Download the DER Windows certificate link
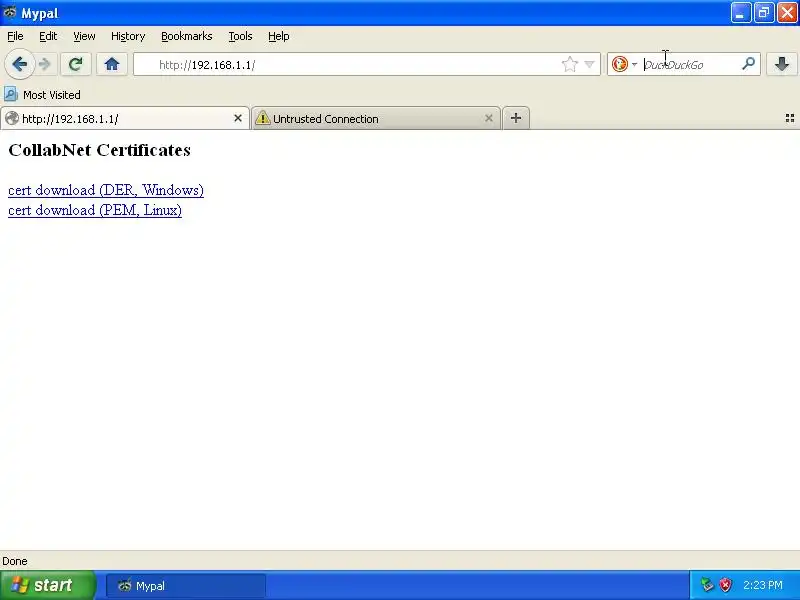Screen dimensions: 800x600 coord(106,190)
